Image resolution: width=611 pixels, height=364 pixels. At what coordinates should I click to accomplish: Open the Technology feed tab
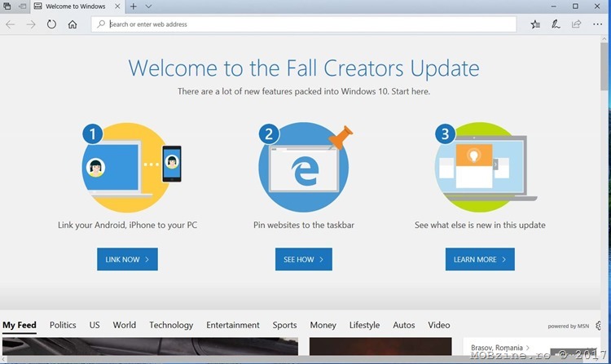click(171, 325)
